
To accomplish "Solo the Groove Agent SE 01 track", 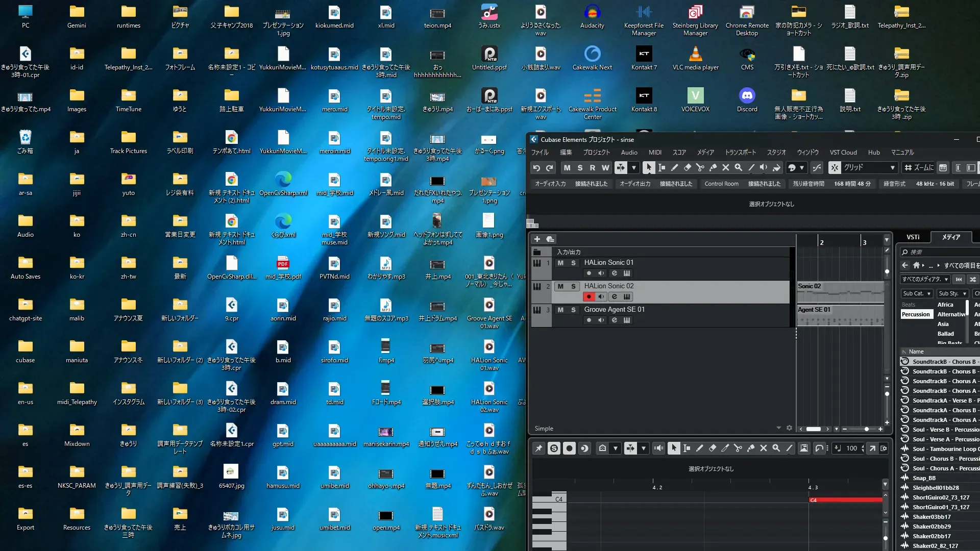I will (x=573, y=310).
